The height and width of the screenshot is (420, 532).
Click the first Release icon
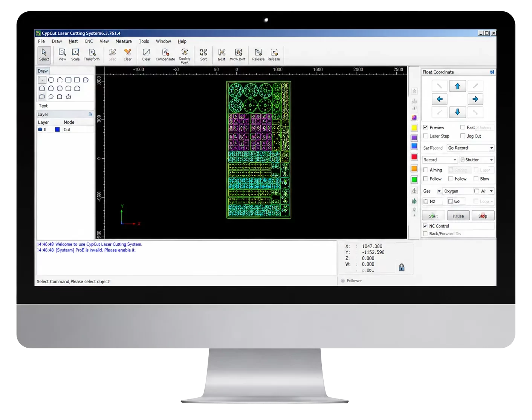[258, 54]
